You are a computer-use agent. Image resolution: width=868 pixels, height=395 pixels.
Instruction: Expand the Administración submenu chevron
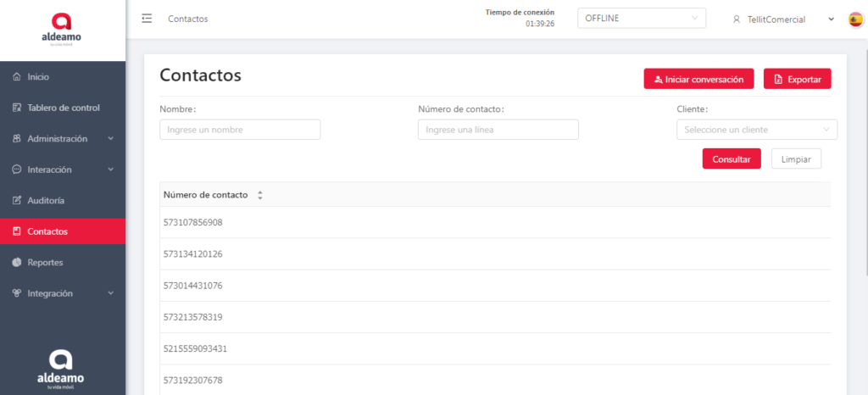(x=111, y=139)
